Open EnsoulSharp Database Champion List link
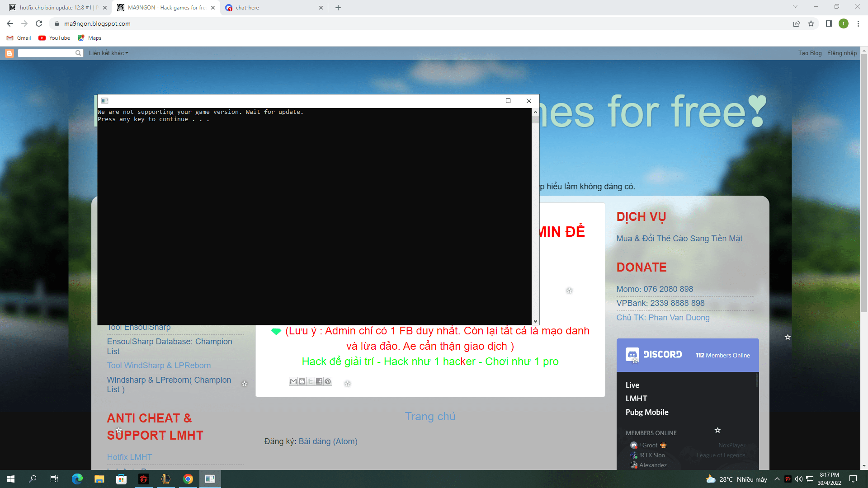The image size is (868, 488). tap(170, 346)
